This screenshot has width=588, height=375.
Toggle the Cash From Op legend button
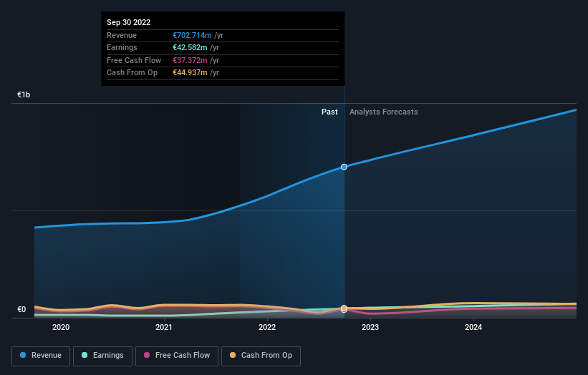(x=261, y=356)
